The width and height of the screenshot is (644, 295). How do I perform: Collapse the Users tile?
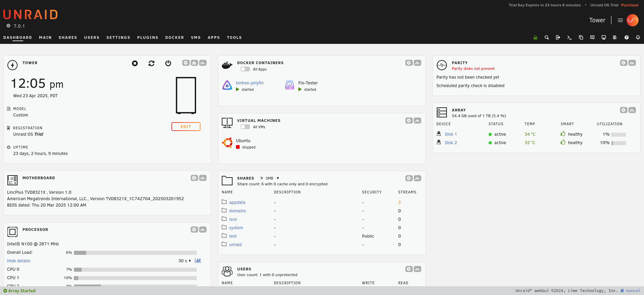418,269
